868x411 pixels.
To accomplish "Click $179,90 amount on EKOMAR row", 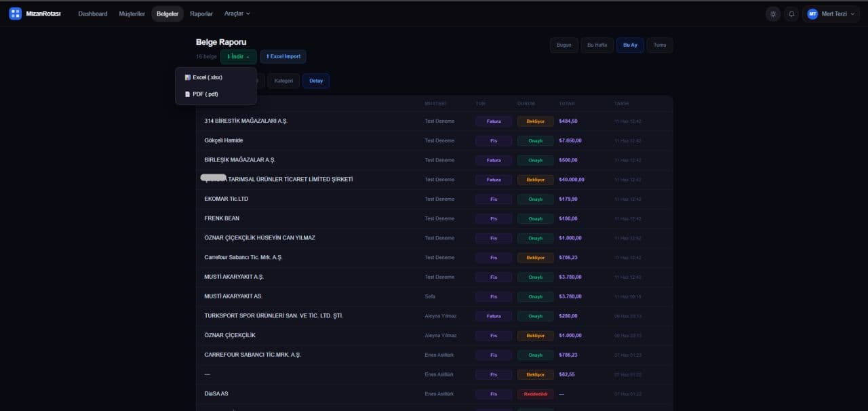I will pos(568,199).
